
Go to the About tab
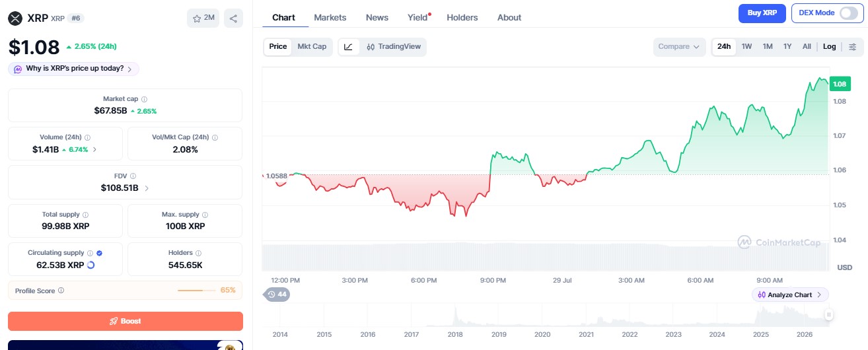click(509, 18)
